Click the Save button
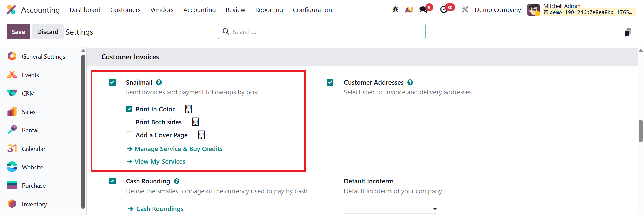The width and height of the screenshot is (644, 215). click(x=18, y=32)
